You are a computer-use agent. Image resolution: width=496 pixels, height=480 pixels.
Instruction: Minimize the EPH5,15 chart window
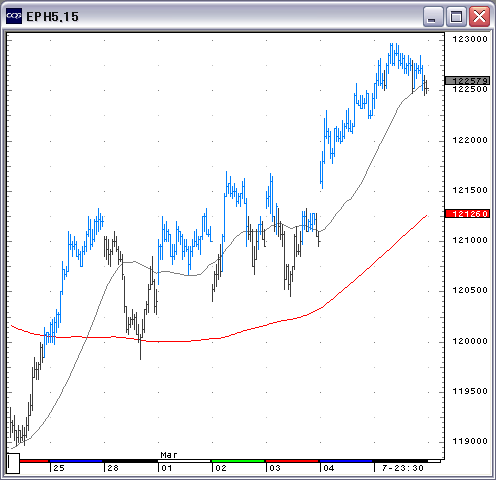[x=433, y=16]
